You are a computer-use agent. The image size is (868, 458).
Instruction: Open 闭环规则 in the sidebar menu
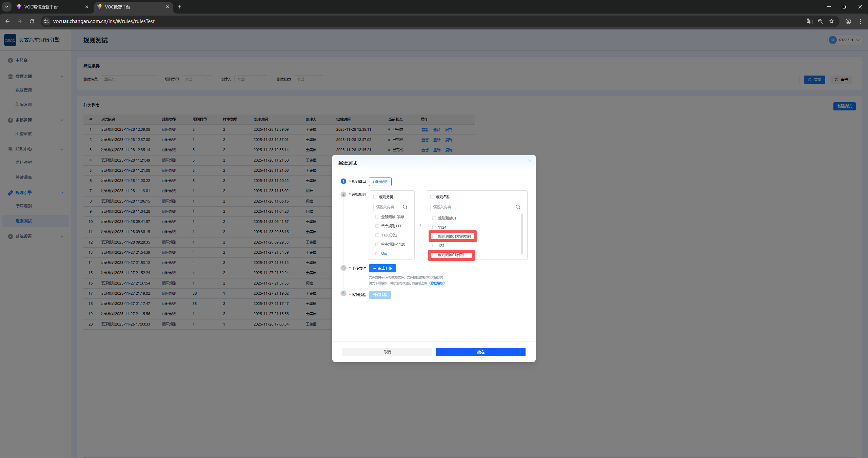click(23, 206)
